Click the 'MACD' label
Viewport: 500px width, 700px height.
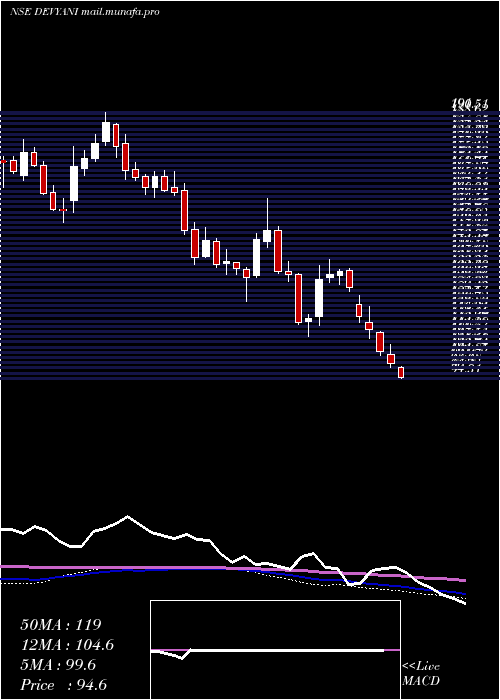point(421,681)
